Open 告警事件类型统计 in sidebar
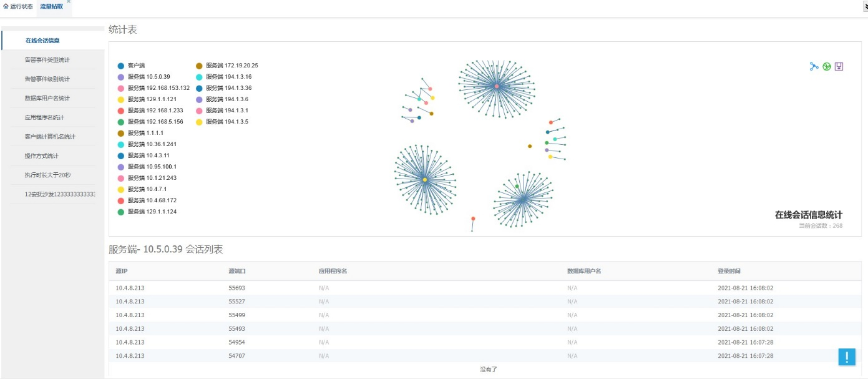 pos(47,60)
